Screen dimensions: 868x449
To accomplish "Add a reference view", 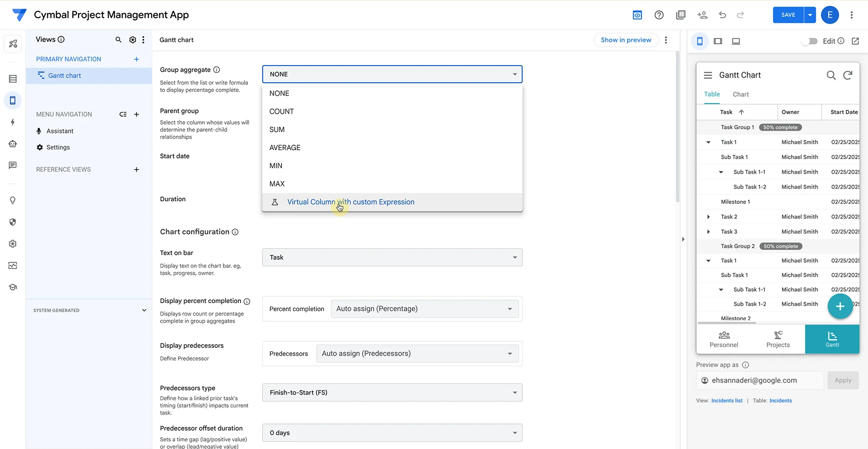I will click(137, 170).
